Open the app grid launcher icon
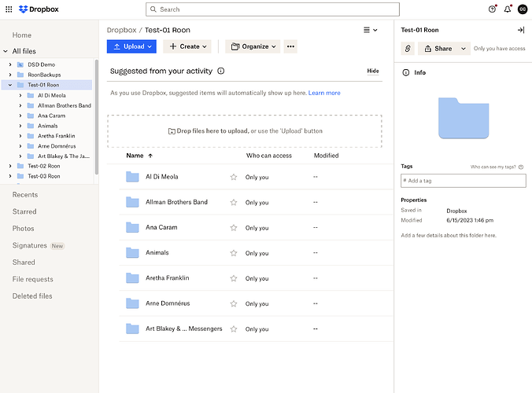This screenshot has height=393, width=532. [x=9, y=9]
